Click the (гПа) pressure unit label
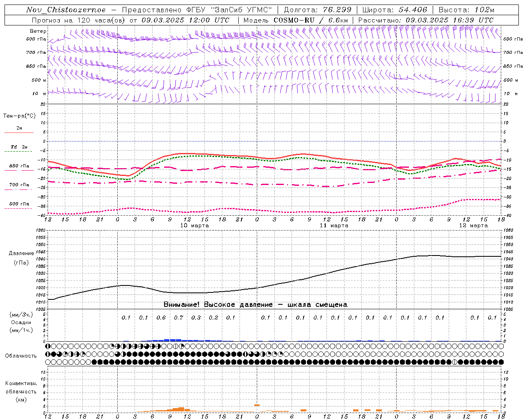 click(21, 262)
